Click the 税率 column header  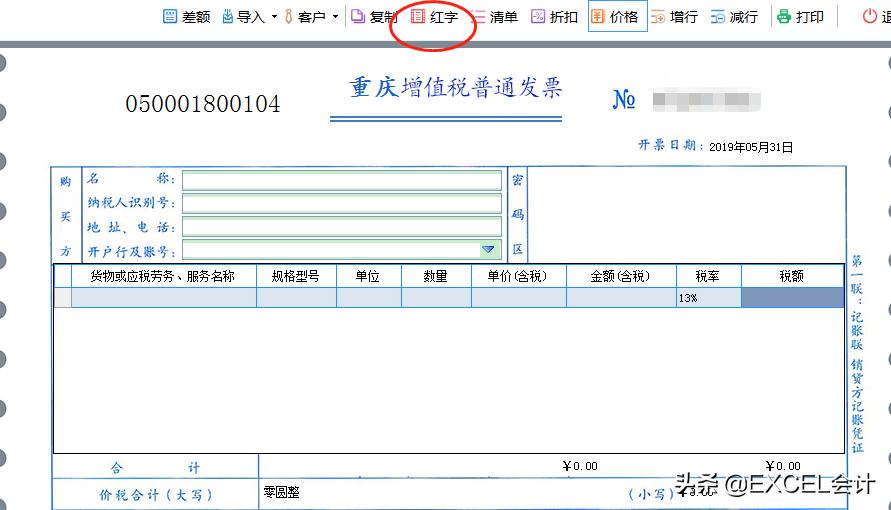click(708, 276)
